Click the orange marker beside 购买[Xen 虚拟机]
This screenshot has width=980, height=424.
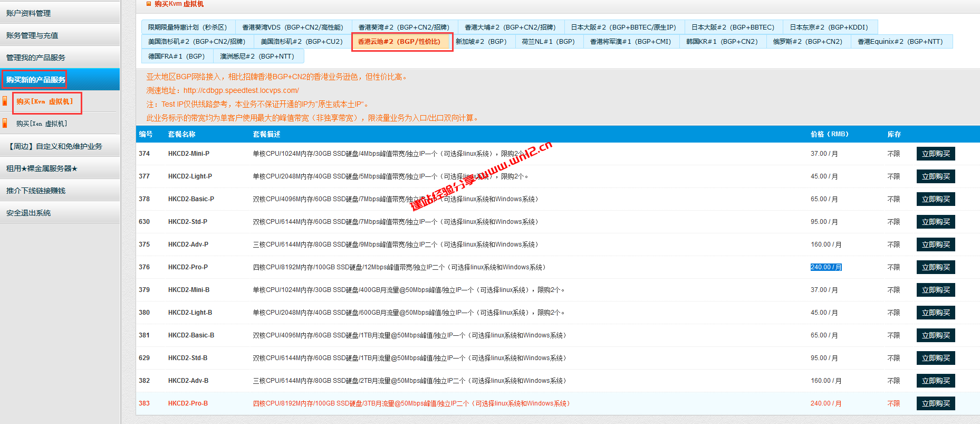pos(5,124)
